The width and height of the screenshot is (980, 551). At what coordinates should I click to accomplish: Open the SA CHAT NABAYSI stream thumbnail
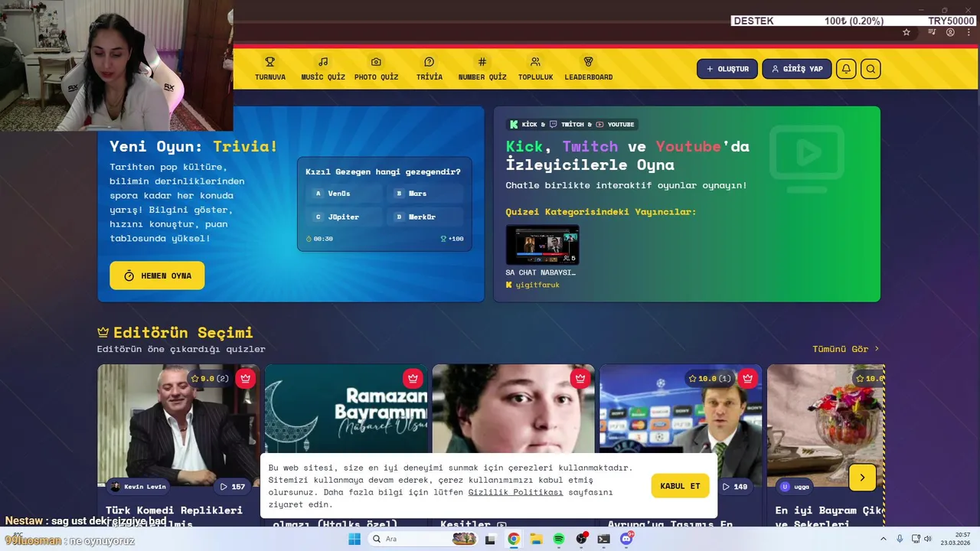pyautogui.click(x=542, y=245)
